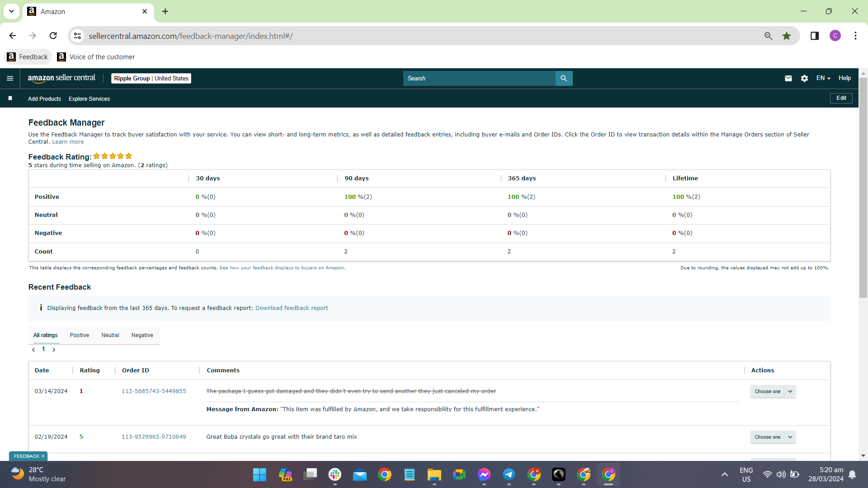Click the 'Great Boba crystals' comment text
Screen dimensions: 868x488
click(x=282, y=437)
